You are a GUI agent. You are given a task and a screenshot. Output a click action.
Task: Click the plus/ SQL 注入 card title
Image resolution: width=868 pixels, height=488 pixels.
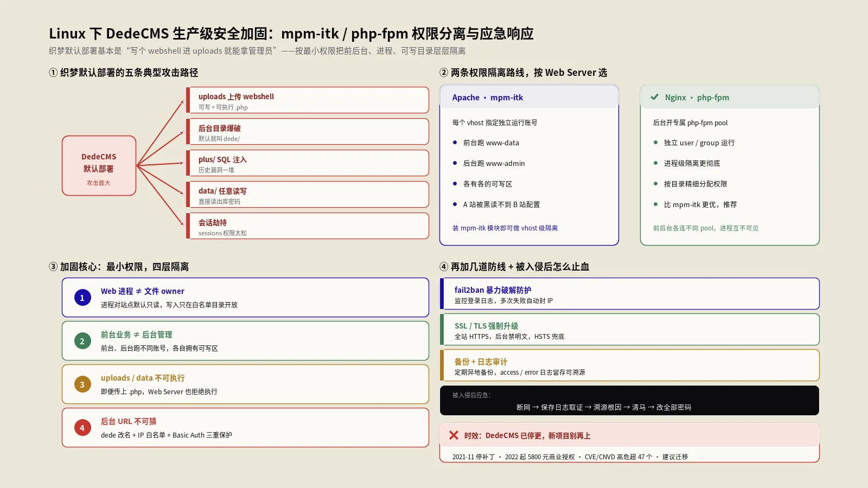pos(222,159)
